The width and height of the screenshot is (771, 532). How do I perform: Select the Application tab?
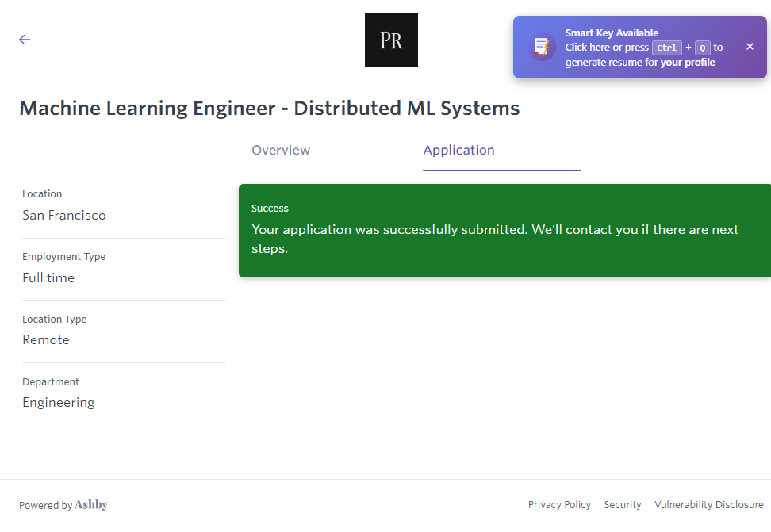click(x=458, y=151)
